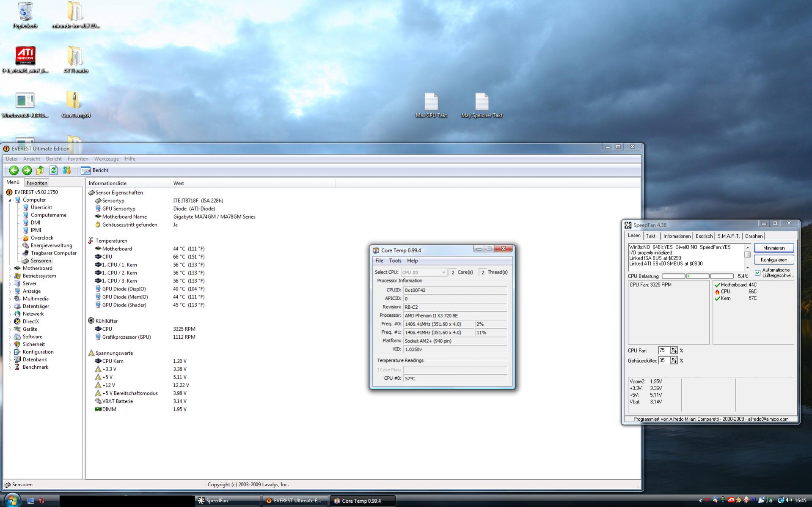The width and height of the screenshot is (812, 507).
Task: Expand the Netzwerk tree node
Action: coord(10,314)
